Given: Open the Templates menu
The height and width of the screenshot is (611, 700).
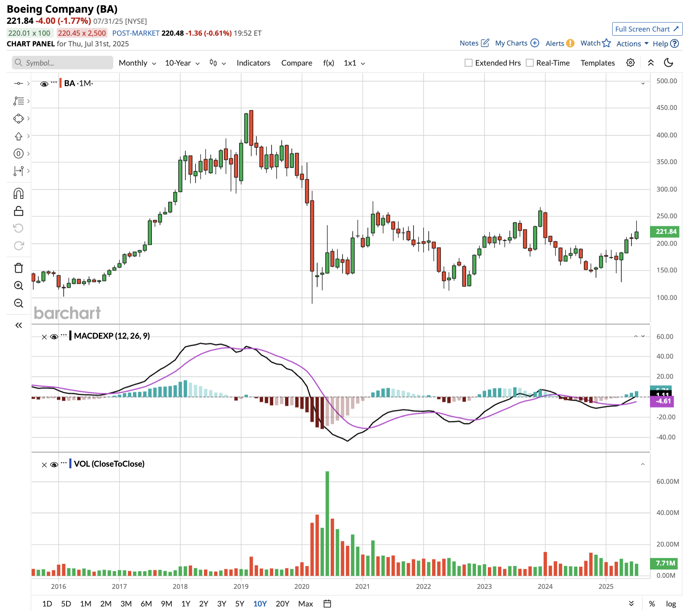Looking at the screenshot, I should click(x=598, y=63).
